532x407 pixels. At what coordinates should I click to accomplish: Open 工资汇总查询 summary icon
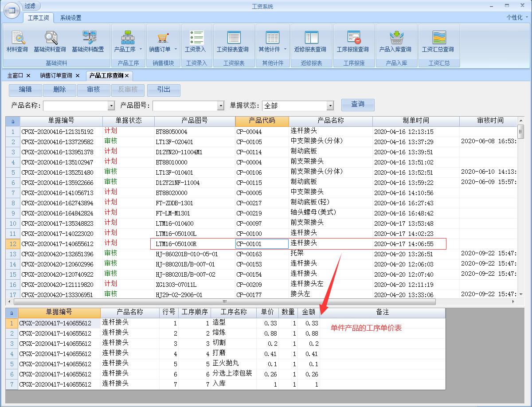point(438,38)
